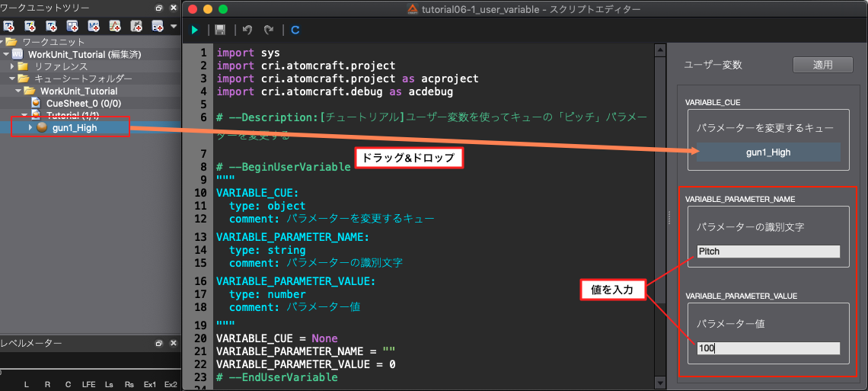Expand the リファレンス folder
The height and width of the screenshot is (391, 868).
coord(12,66)
